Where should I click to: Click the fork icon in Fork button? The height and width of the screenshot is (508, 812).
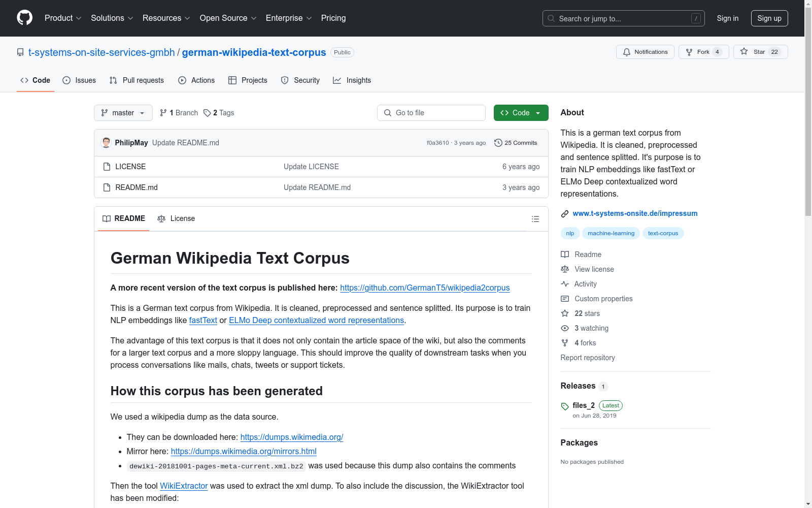689,52
